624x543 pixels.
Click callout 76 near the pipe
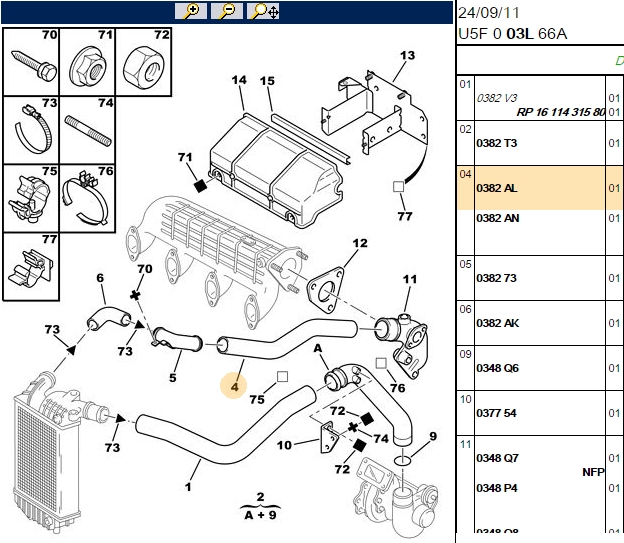pyautogui.click(x=397, y=388)
